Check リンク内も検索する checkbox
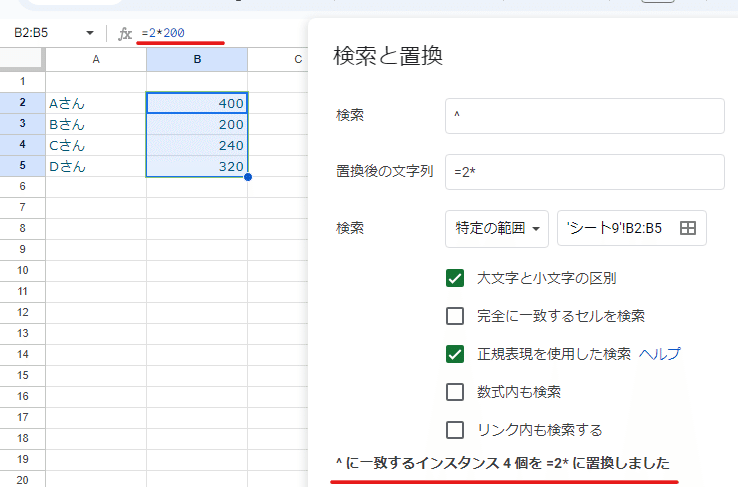Viewport: 738px width, 487px height. 455,430
